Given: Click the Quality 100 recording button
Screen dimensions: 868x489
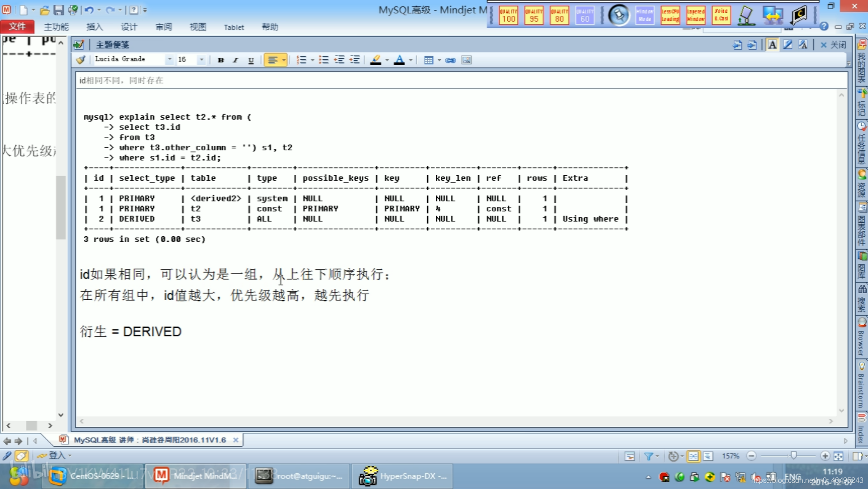Looking at the screenshot, I should pos(508,15).
